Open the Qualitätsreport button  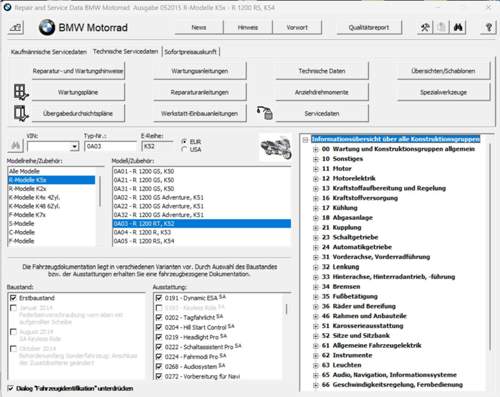(x=369, y=27)
